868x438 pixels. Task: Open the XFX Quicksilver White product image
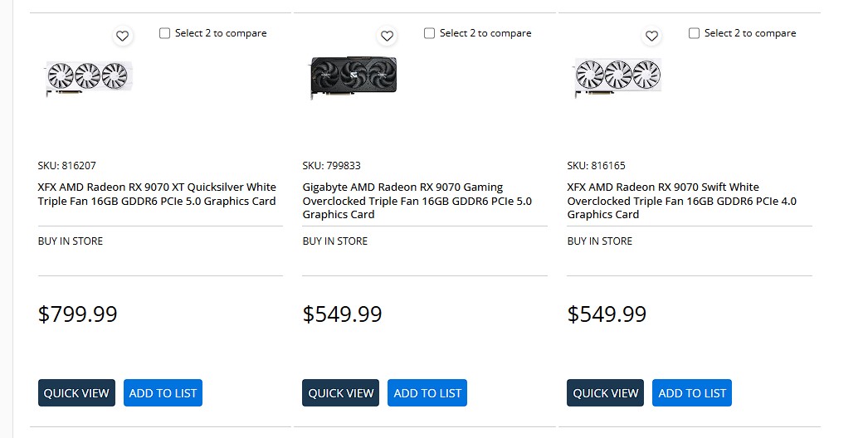(89, 77)
